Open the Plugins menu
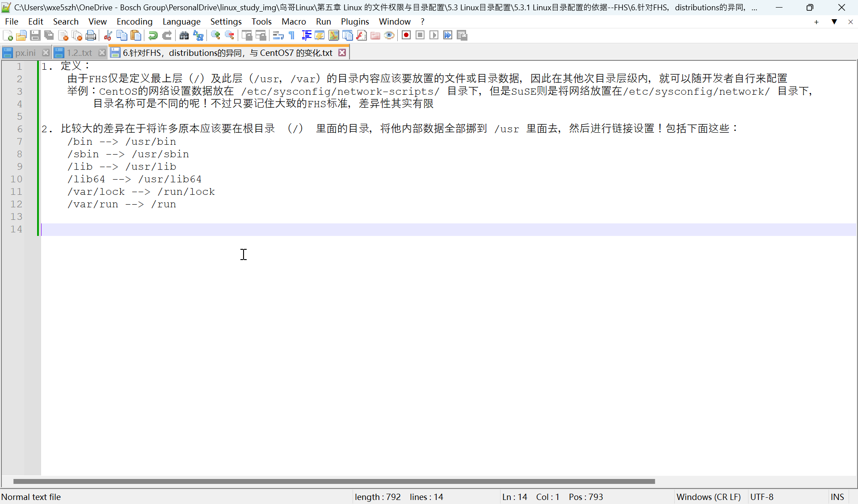Screen dimensions: 858x504 click(x=355, y=21)
